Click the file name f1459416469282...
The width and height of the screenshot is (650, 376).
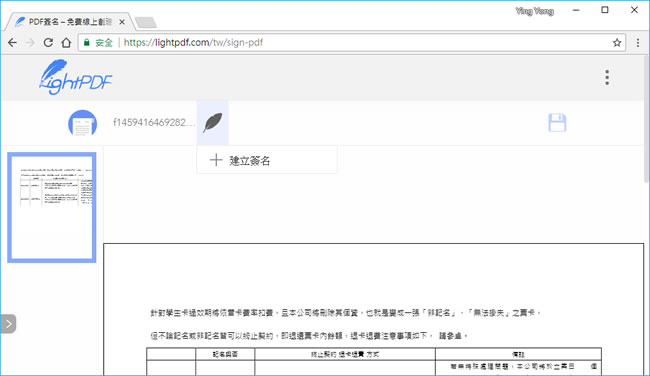(154, 123)
